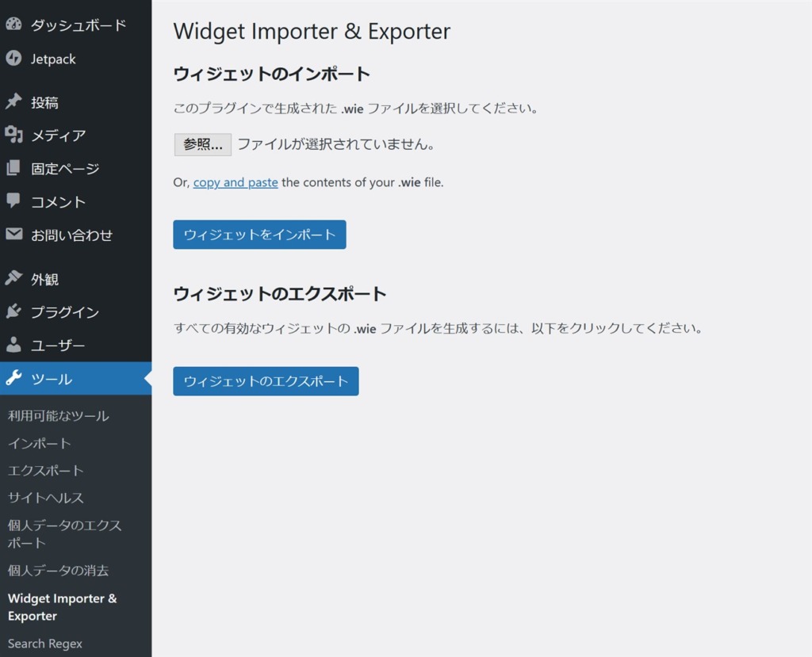The image size is (812, 657).
Task: Open the インポート submenu item
Action: (40, 443)
